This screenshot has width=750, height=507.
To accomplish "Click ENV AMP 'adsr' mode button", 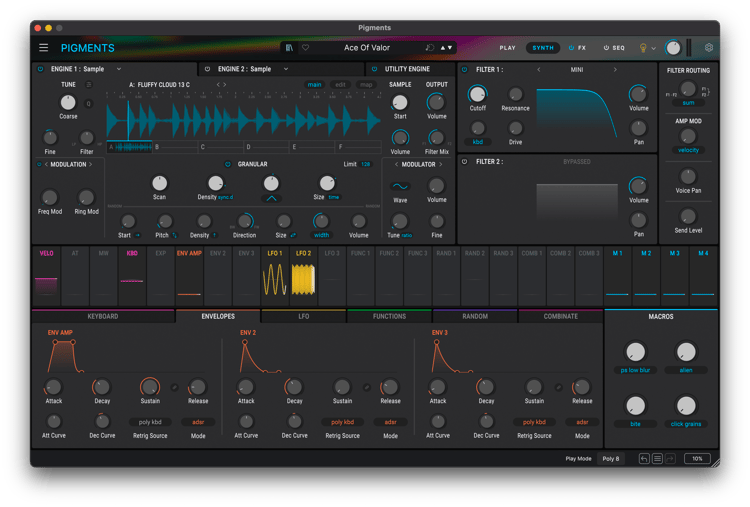I will 197,422.
